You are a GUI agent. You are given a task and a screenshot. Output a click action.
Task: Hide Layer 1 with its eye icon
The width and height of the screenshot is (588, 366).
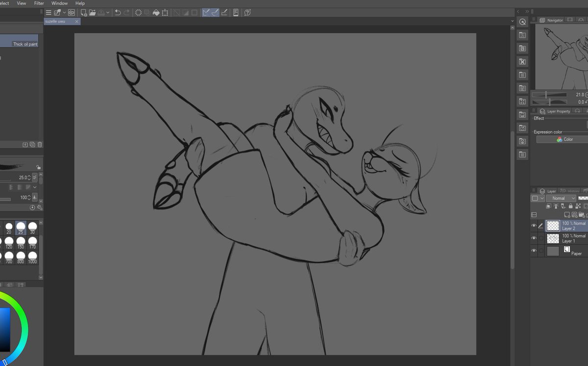click(x=534, y=238)
